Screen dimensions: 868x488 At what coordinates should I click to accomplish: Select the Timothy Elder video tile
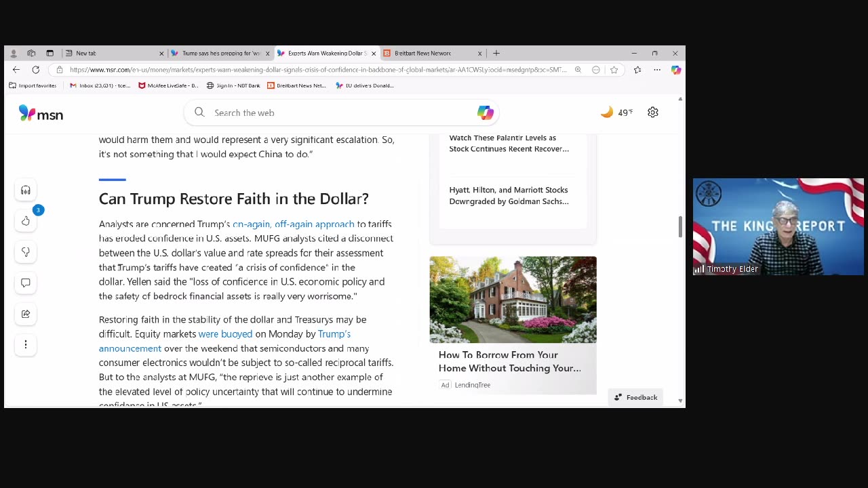pos(778,227)
